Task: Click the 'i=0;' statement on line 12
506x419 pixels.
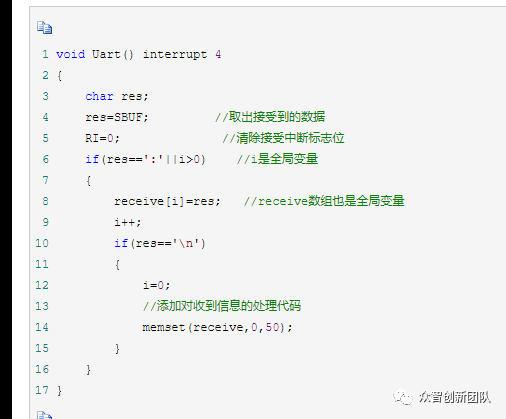Action: [x=156, y=285]
